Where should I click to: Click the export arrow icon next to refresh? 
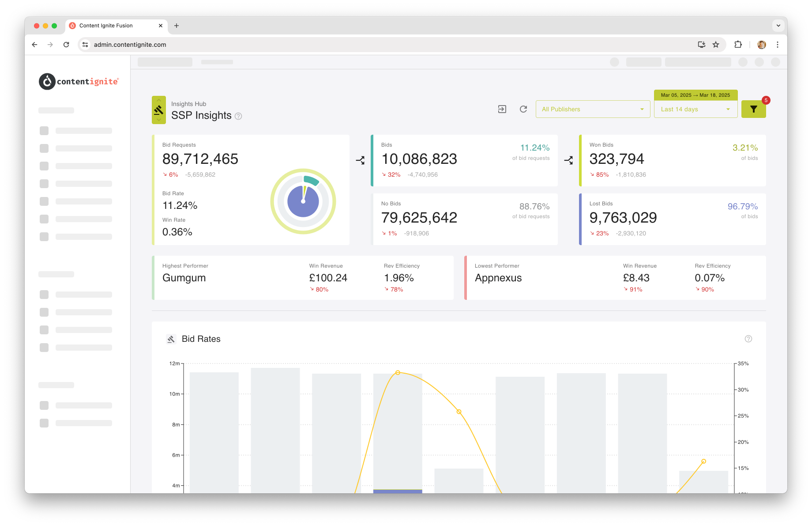[x=502, y=109]
